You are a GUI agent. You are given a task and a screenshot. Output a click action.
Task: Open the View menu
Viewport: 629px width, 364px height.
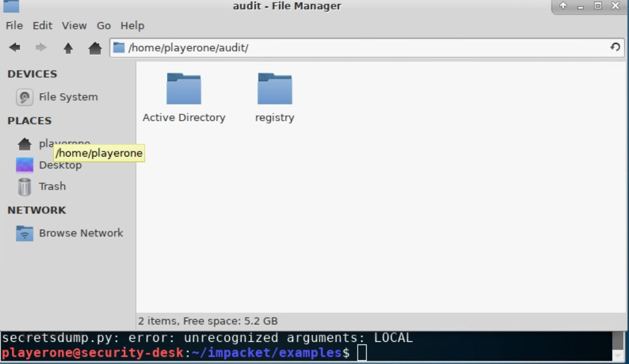pos(74,25)
